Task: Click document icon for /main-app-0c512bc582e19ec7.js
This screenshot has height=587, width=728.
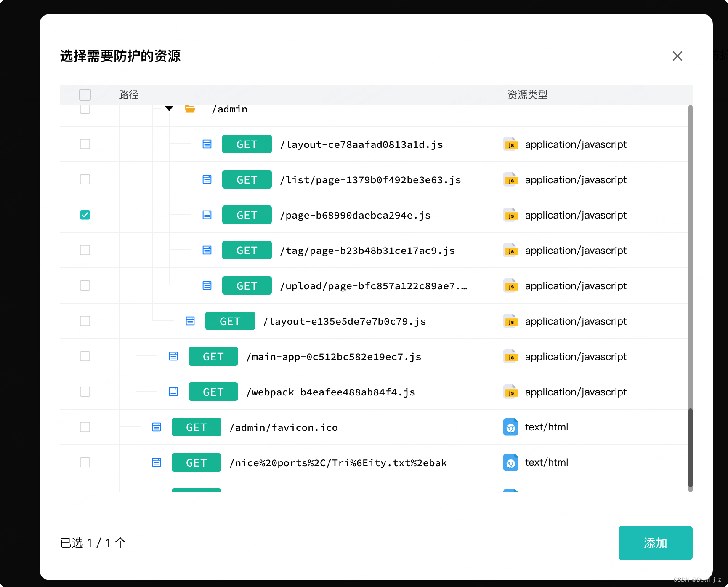Action: [x=173, y=356]
